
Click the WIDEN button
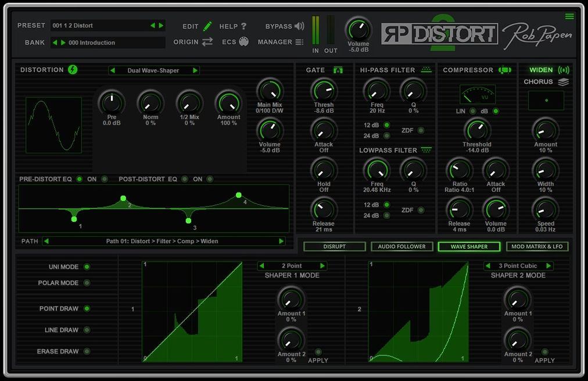click(540, 69)
